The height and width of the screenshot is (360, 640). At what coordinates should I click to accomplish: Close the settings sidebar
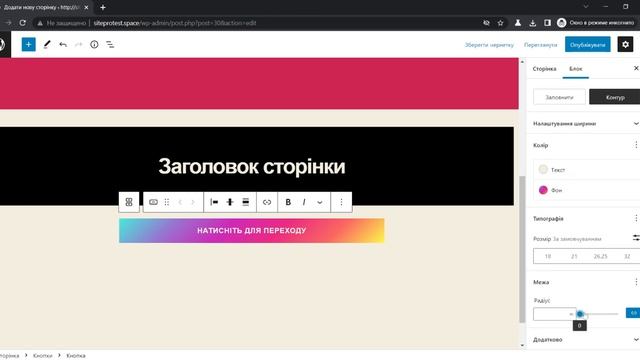click(x=636, y=68)
